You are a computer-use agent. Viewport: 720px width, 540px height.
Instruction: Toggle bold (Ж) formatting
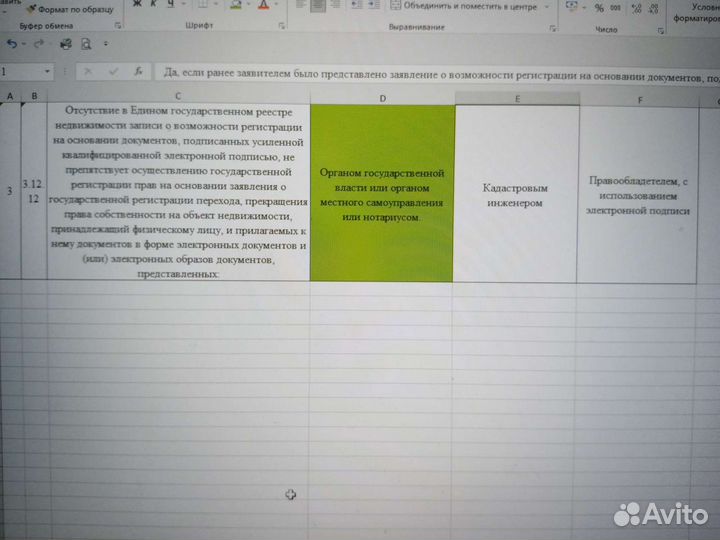point(137,4)
